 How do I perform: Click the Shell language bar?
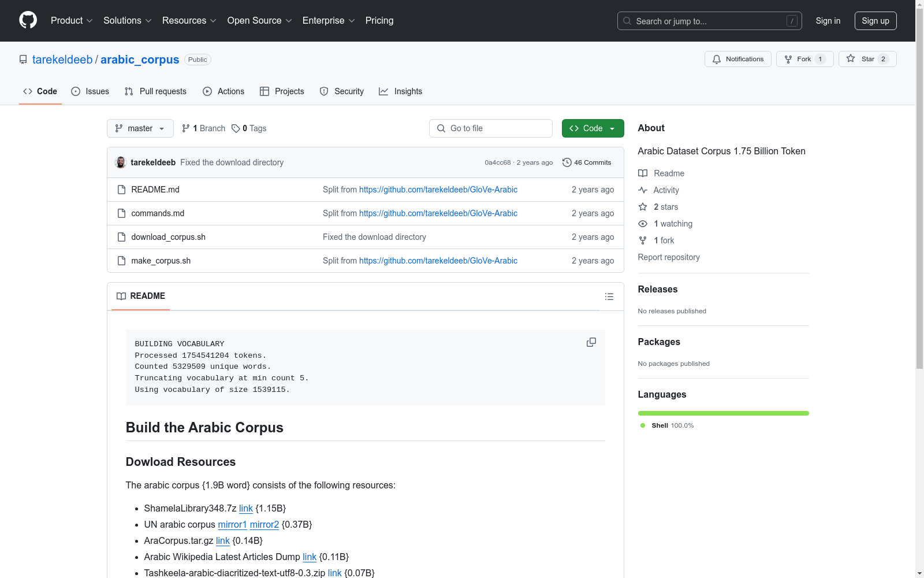click(724, 413)
